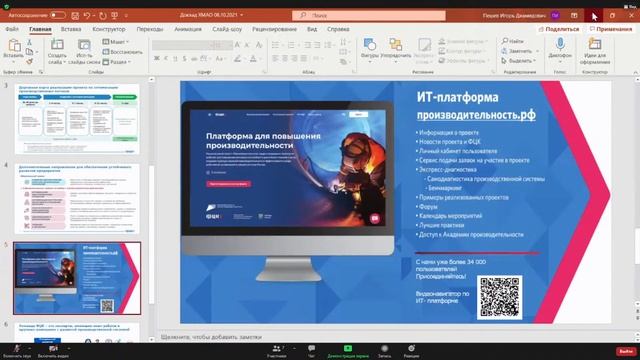
Task: Click the center alignment icon
Action: pyautogui.click(x=285, y=59)
